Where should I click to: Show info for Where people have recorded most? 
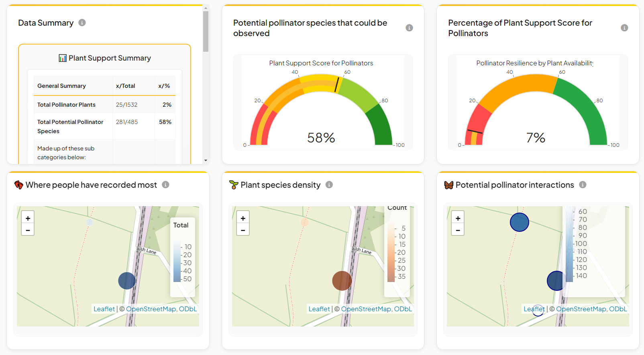[x=165, y=185]
